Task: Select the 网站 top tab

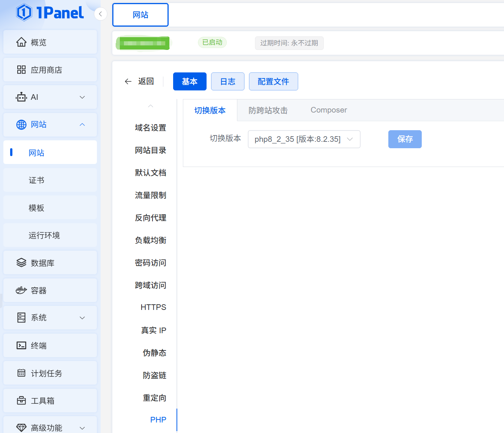Action: pyautogui.click(x=140, y=15)
